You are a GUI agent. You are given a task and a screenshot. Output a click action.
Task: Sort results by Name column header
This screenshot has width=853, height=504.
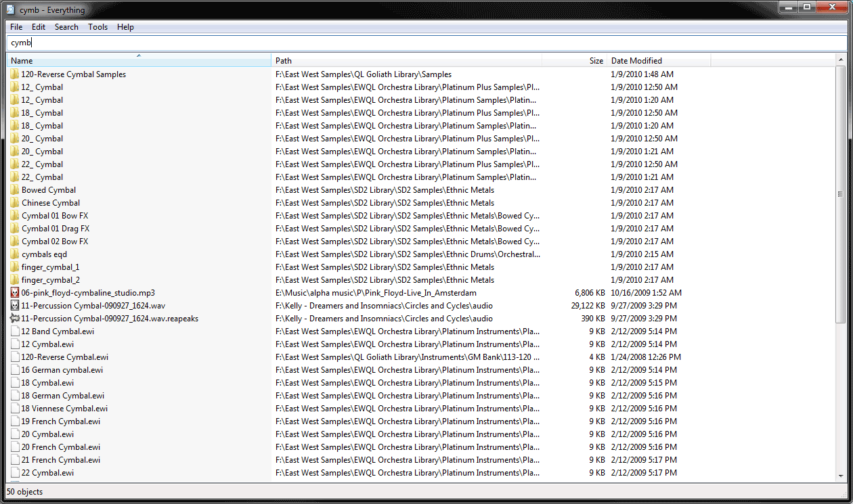139,60
